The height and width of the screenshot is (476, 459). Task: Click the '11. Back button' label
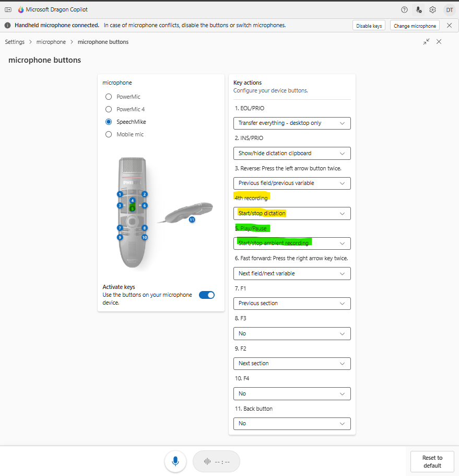pos(254,409)
